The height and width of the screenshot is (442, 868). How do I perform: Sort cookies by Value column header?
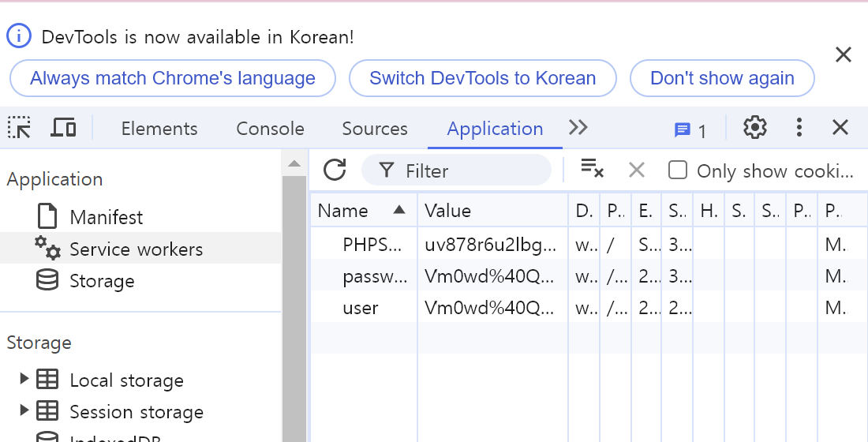[492, 211]
